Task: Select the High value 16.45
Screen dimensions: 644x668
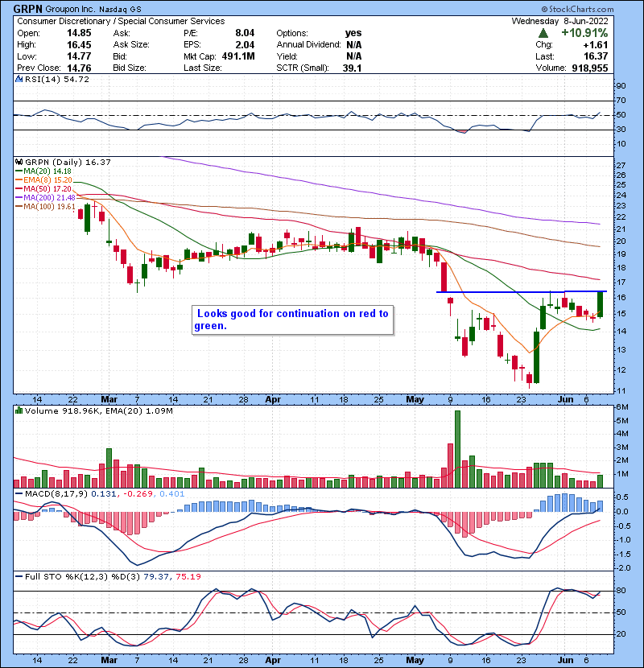Action: (x=79, y=45)
